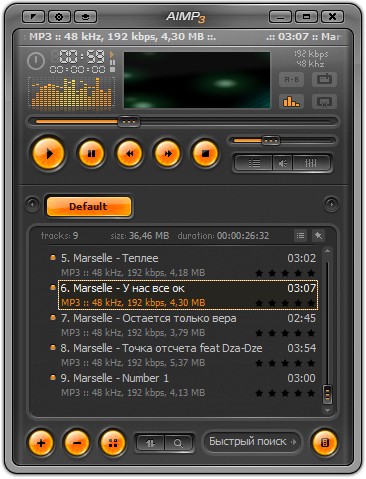This screenshot has width=366, height=479.
Task: Stop playback with the Stop button
Action: [x=205, y=153]
